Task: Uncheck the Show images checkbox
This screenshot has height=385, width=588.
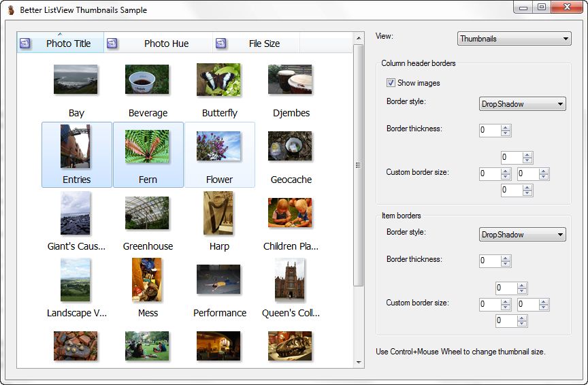Action: (x=391, y=83)
